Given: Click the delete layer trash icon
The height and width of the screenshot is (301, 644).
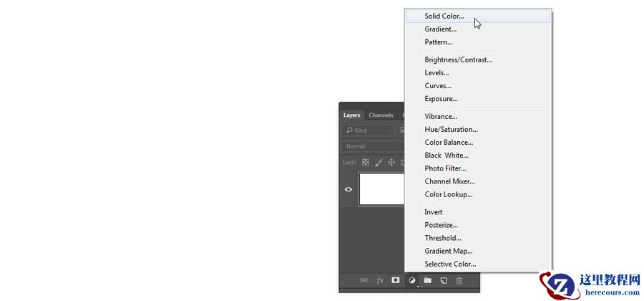Looking at the screenshot, I should [x=459, y=280].
